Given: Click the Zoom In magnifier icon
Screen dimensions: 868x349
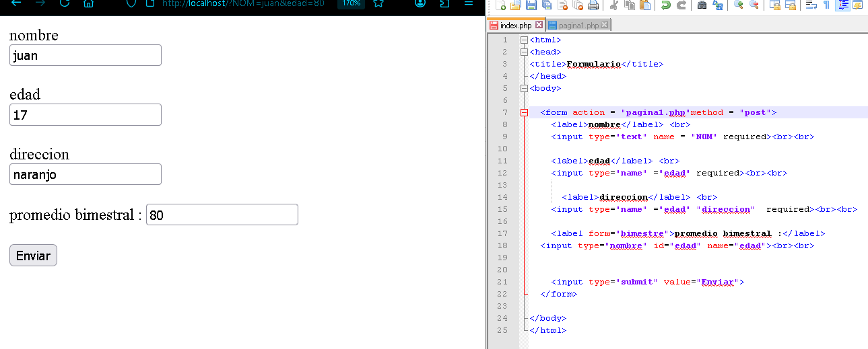Looking at the screenshot, I should 739,5.
